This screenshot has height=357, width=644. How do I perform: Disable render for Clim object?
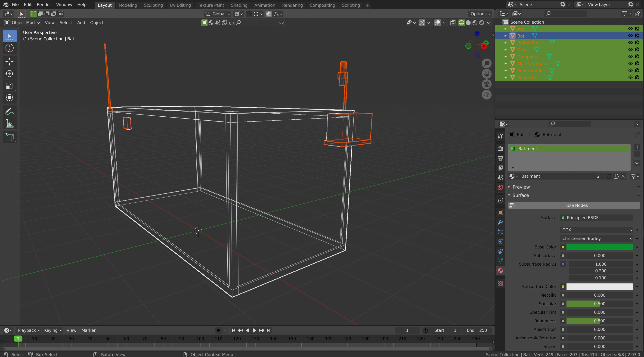(x=637, y=50)
